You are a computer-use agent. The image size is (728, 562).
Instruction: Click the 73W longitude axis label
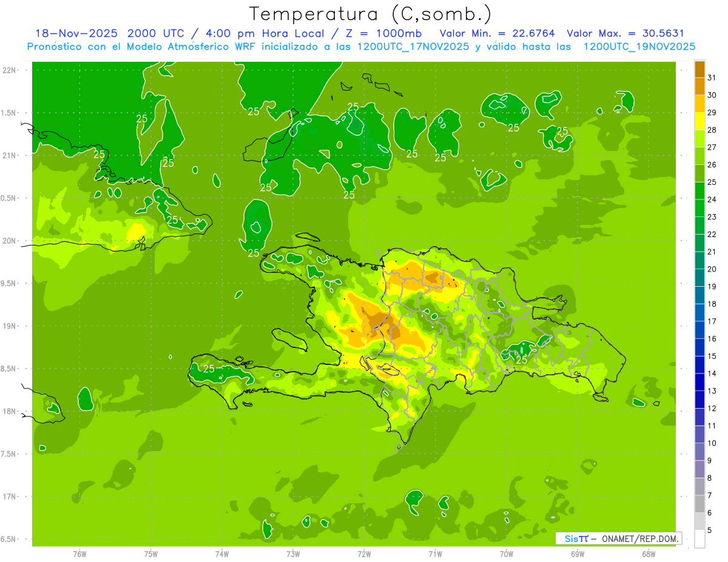293,554
